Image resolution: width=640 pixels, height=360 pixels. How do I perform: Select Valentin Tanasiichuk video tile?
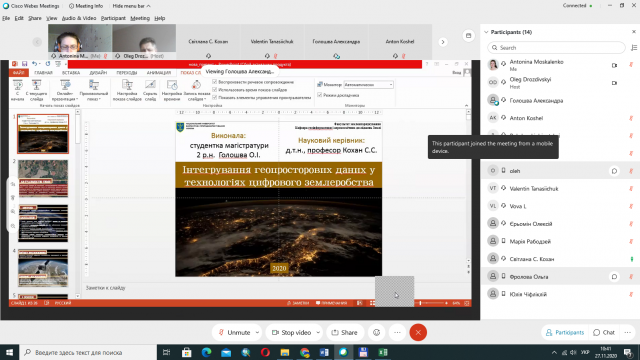point(272,42)
